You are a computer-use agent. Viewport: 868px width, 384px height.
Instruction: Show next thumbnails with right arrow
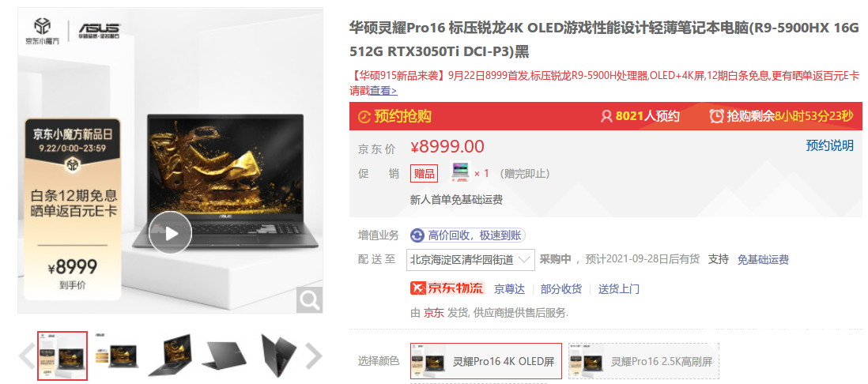click(313, 356)
